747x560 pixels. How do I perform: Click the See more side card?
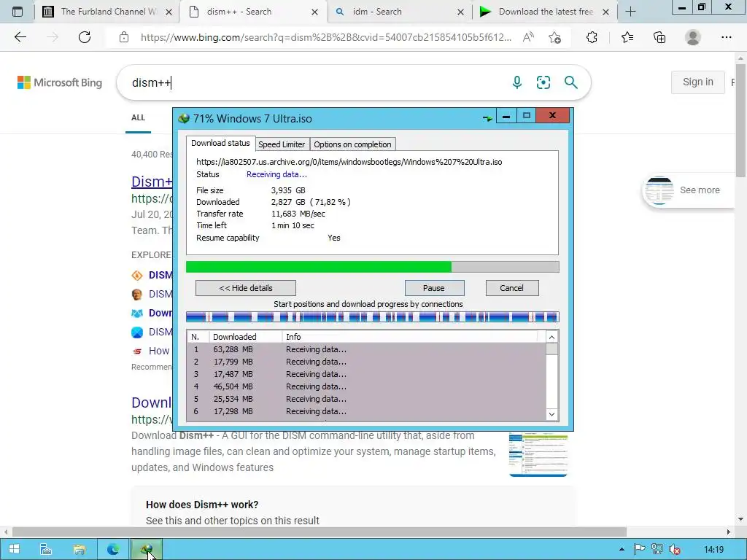tap(690, 190)
